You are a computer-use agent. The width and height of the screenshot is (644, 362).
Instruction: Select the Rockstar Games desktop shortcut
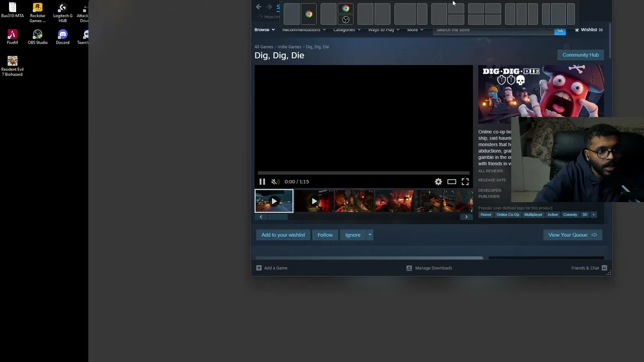38,13
